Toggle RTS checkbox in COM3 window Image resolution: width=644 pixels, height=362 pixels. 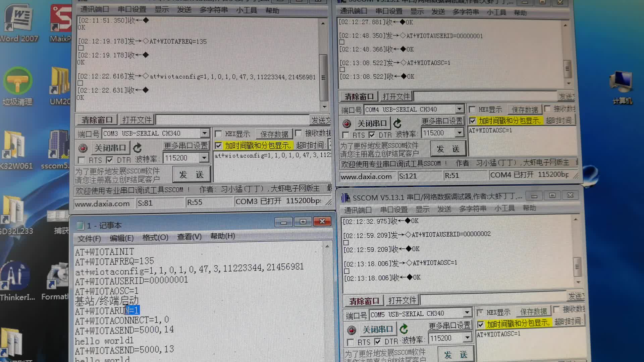(81, 160)
